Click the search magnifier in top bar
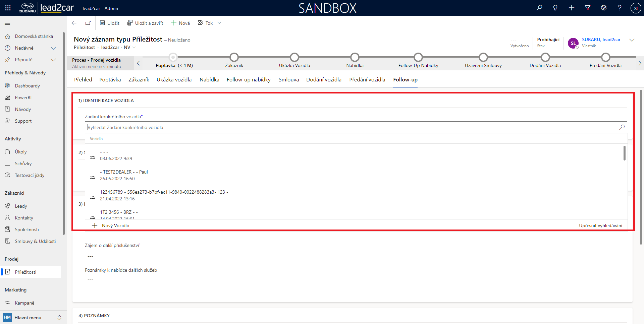 539,8
